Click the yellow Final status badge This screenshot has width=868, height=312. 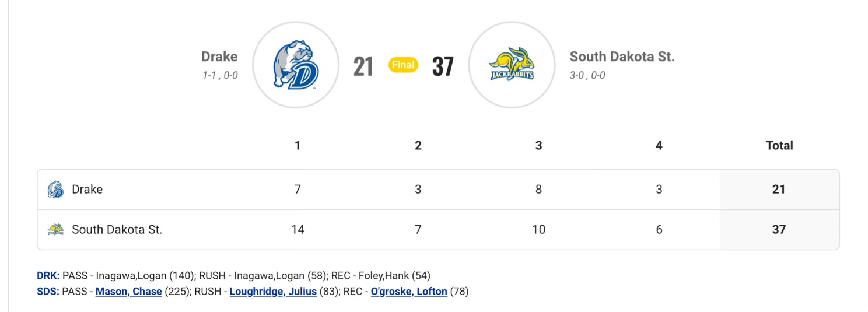[x=403, y=65]
